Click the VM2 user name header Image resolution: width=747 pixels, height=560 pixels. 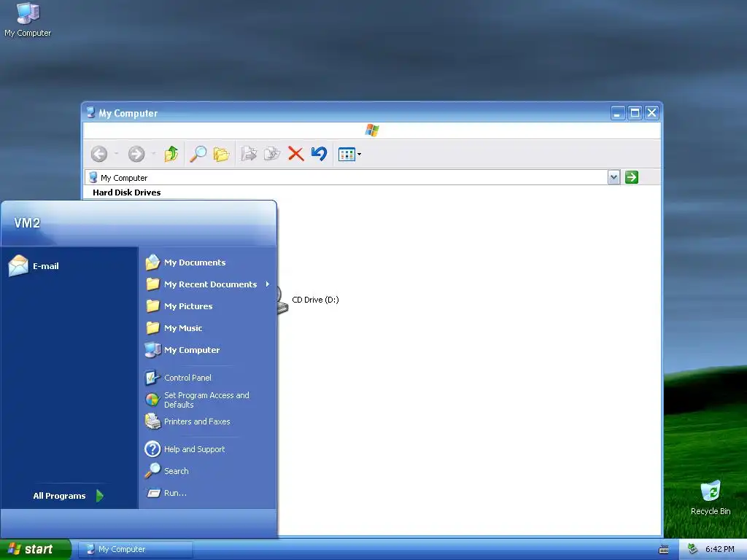coord(27,223)
